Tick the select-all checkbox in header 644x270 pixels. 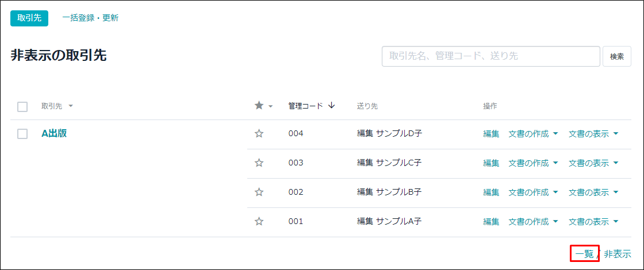(22, 107)
